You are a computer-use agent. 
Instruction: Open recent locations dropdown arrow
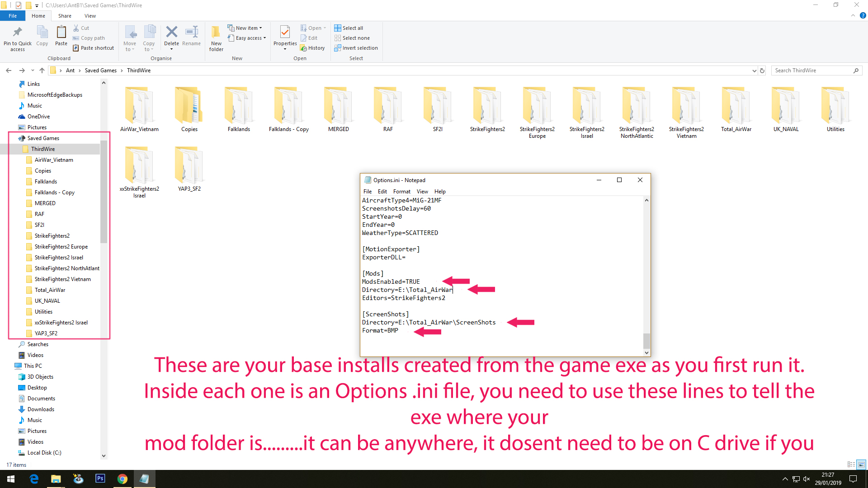pos(33,70)
